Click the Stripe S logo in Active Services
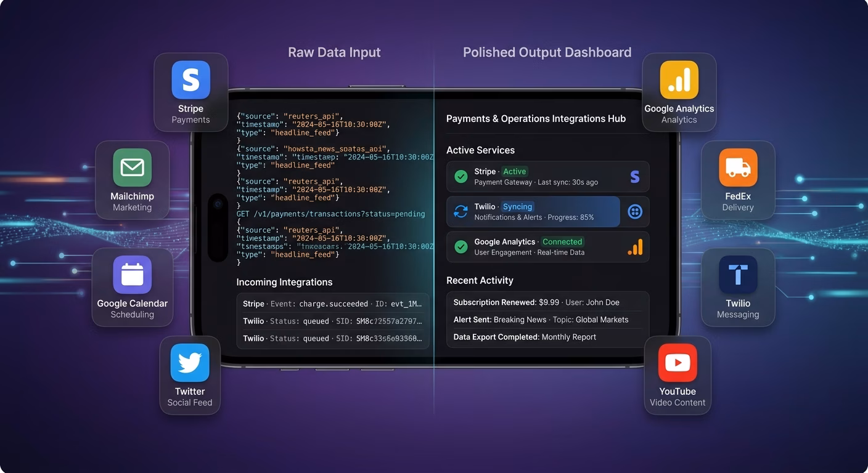Screen dimensions: 868x473 click(634, 177)
